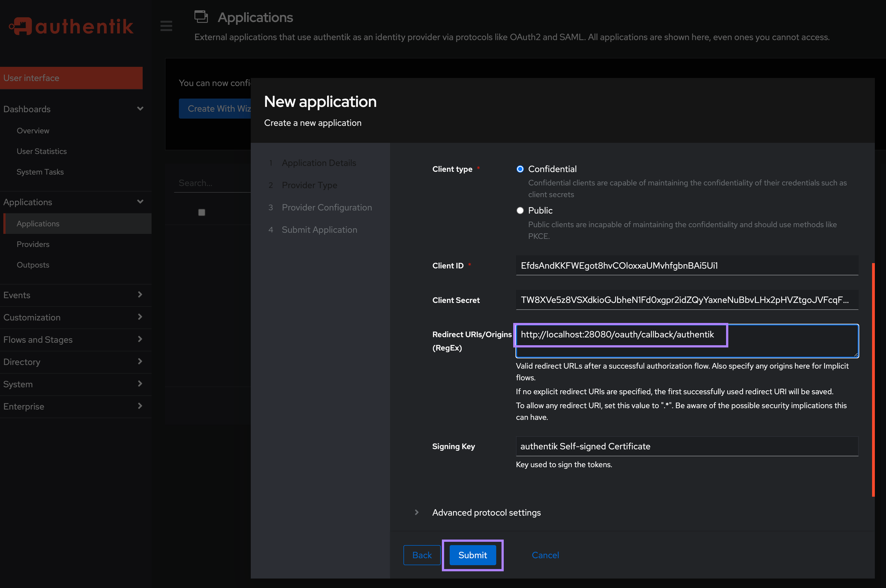The height and width of the screenshot is (588, 886).
Task: Click the Submit button
Action: [x=472, y=555]
